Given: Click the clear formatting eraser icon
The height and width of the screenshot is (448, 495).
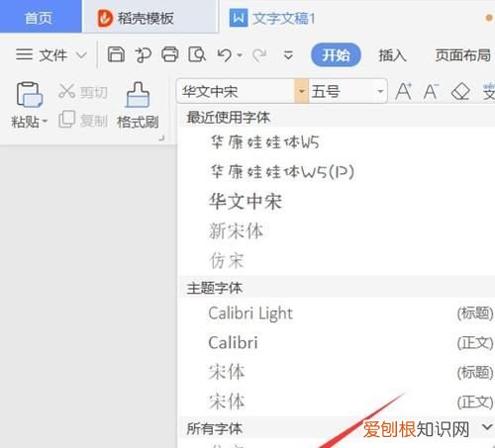Looking at the screenshot, I should tap(460, 91).
